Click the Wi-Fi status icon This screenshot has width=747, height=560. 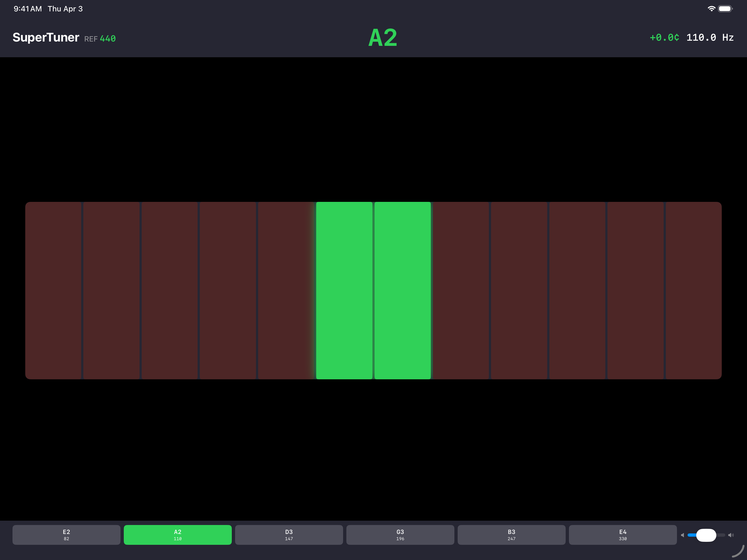coord(711,9)
